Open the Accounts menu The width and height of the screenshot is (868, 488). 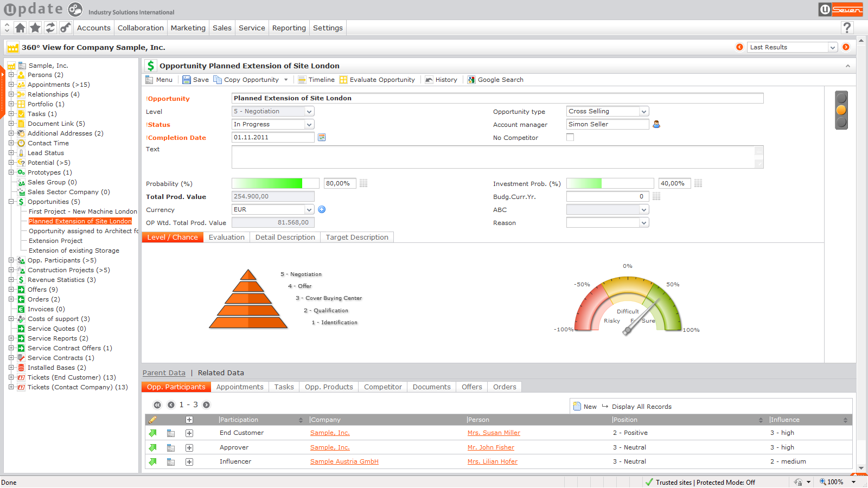[94, 28]
